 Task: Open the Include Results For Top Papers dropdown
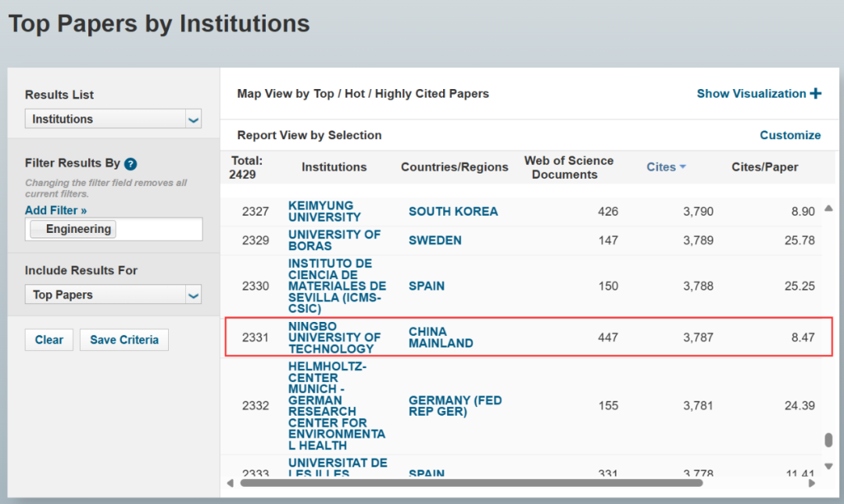113,295
